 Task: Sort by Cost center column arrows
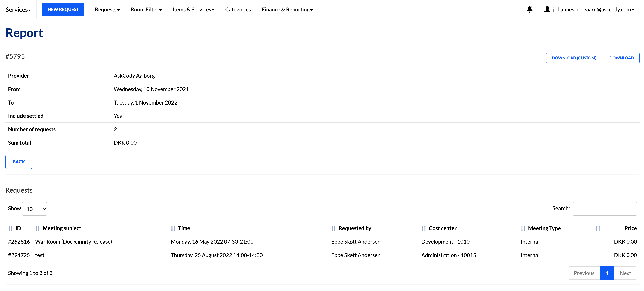(423, 228)
